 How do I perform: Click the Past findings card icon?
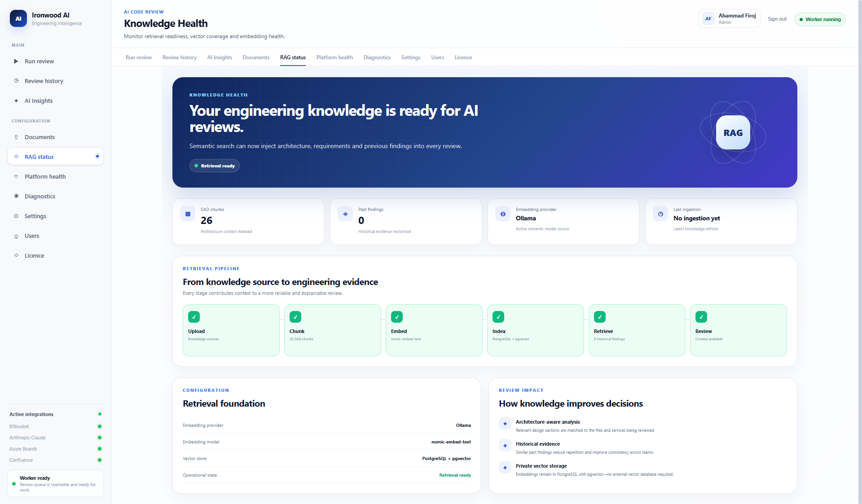[x=345, y=214]
